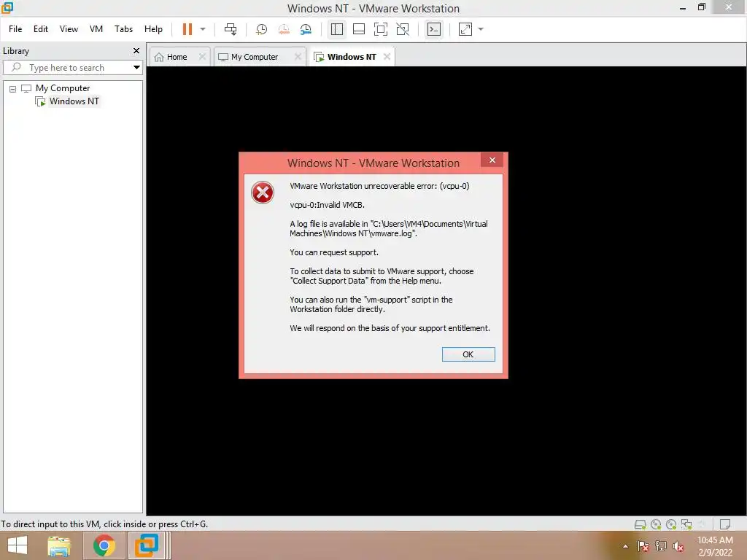Click the message log status icon

pyautogui.click(x=725, y=524)
